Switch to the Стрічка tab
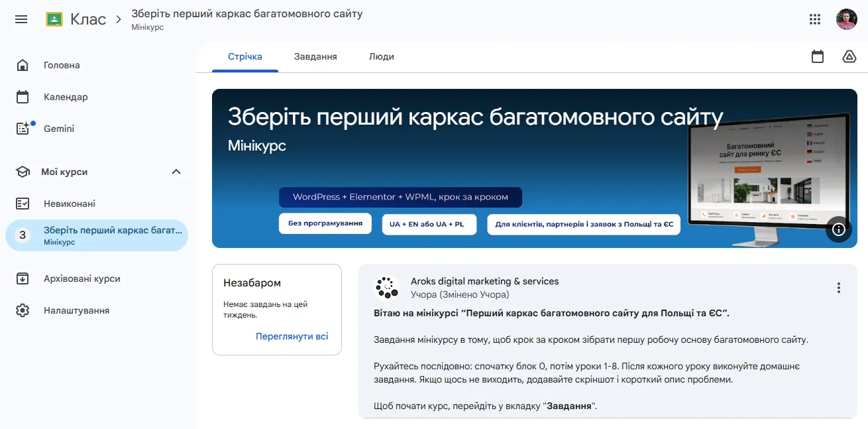Viewport: 868px width, 429px height. tap(245, 56)
